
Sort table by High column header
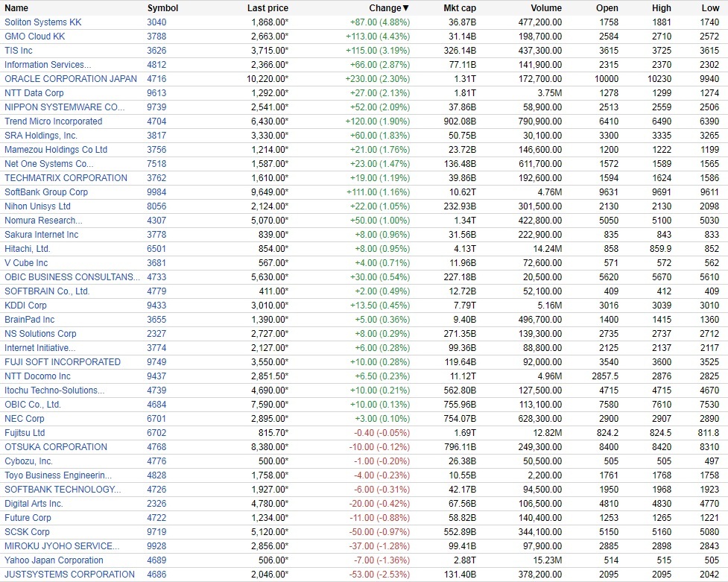(x=661, y=8)
